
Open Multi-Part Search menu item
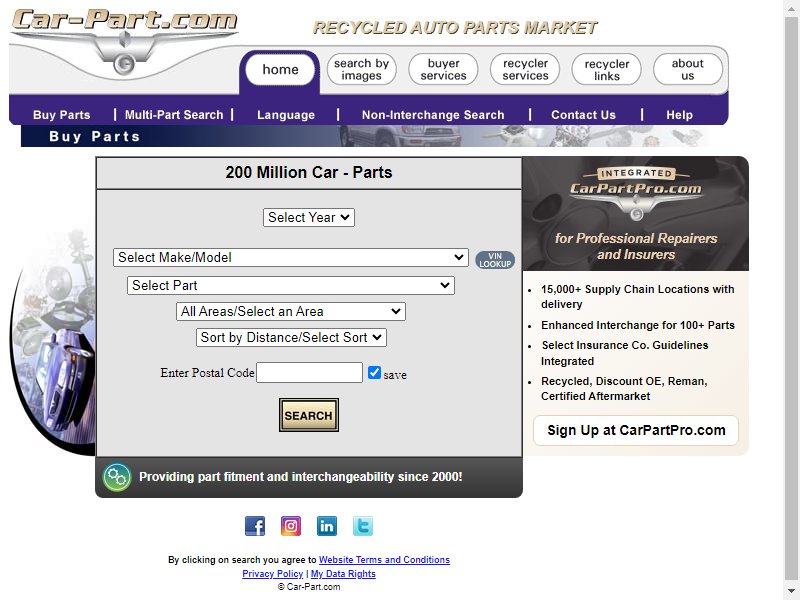point(174,115)
